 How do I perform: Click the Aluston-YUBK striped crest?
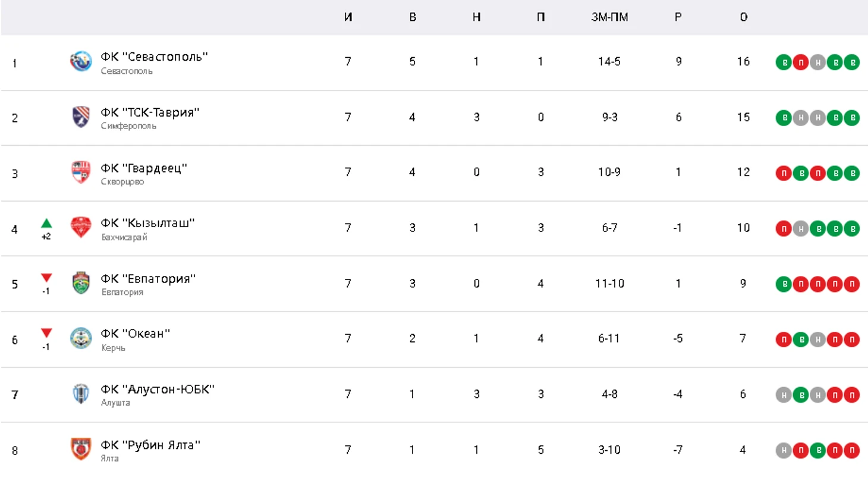81,394
